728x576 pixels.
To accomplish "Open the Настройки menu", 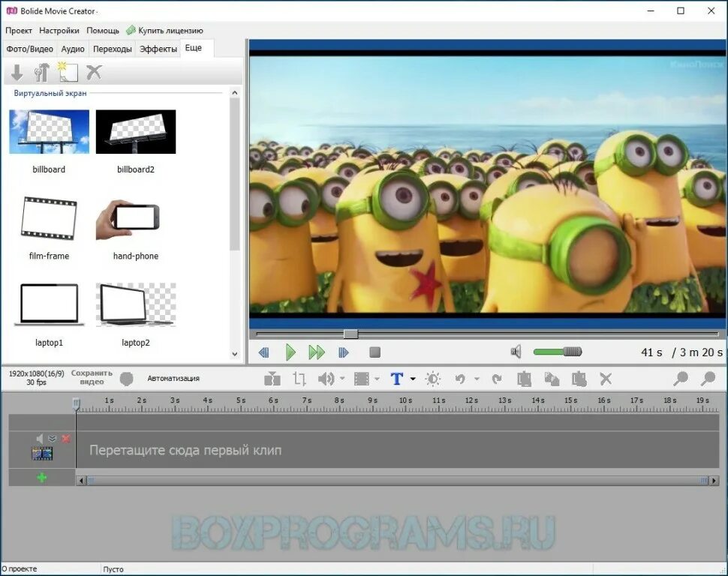I will [59, 31].
